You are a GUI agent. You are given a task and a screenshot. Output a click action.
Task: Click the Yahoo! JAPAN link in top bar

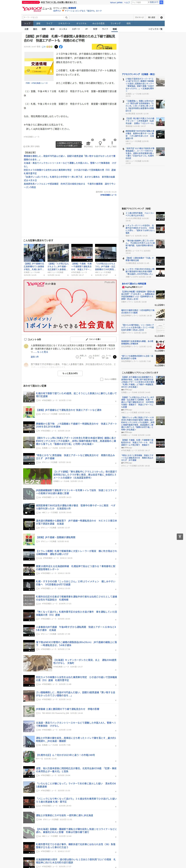(x=116, y=2)
